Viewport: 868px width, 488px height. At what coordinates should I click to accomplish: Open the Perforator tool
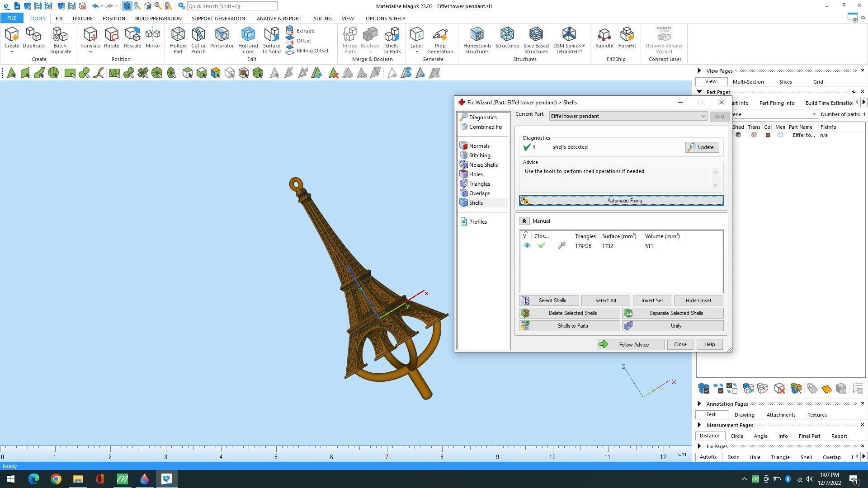(x=222, y=38)
